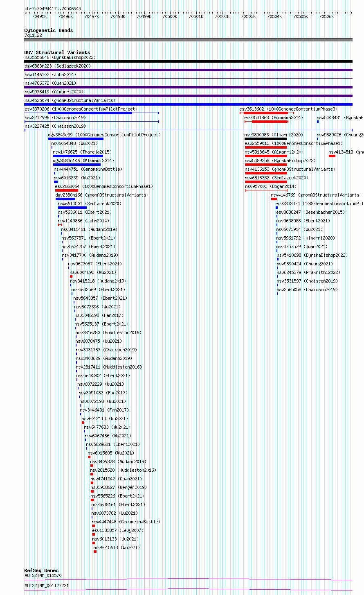Click the black nsv5850983 variant bar
Image resolution: width=364 pixels, height=595 pixels.
[265, 138]
